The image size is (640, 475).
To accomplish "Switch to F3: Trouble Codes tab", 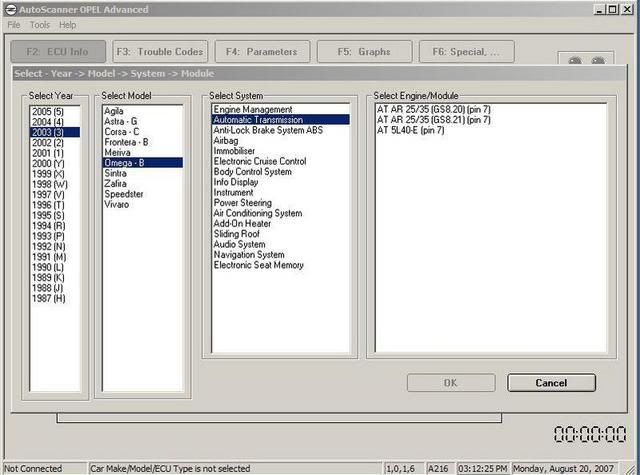I will [x=160, y=51].
